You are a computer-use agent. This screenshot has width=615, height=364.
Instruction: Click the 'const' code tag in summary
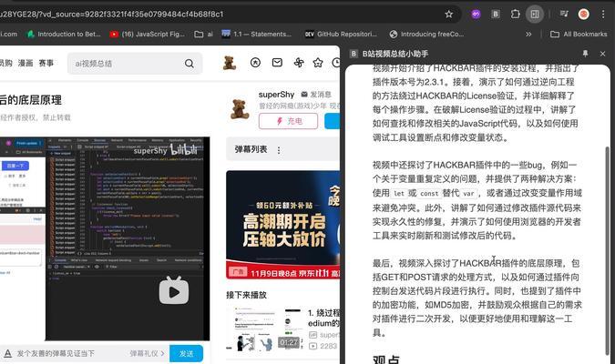click(429, 193)
